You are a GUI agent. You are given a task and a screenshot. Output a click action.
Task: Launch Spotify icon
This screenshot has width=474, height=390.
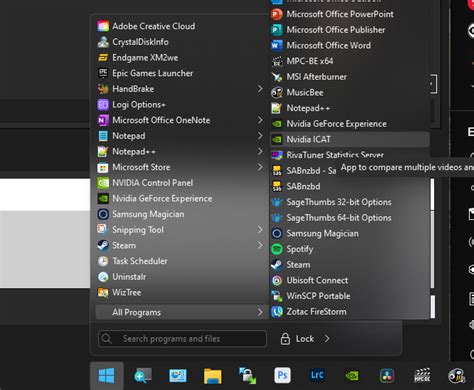pyautogui.click(x=277, y=249)
